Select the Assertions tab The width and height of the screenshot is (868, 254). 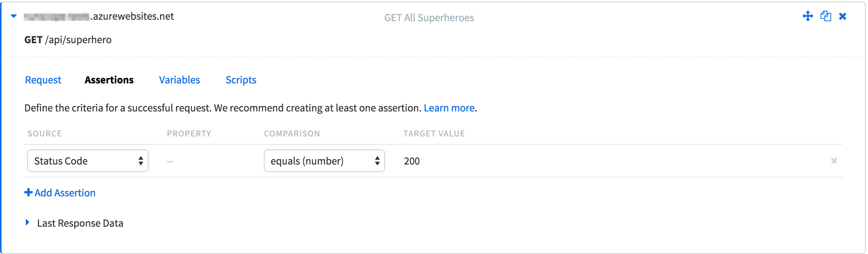point(109,80)
